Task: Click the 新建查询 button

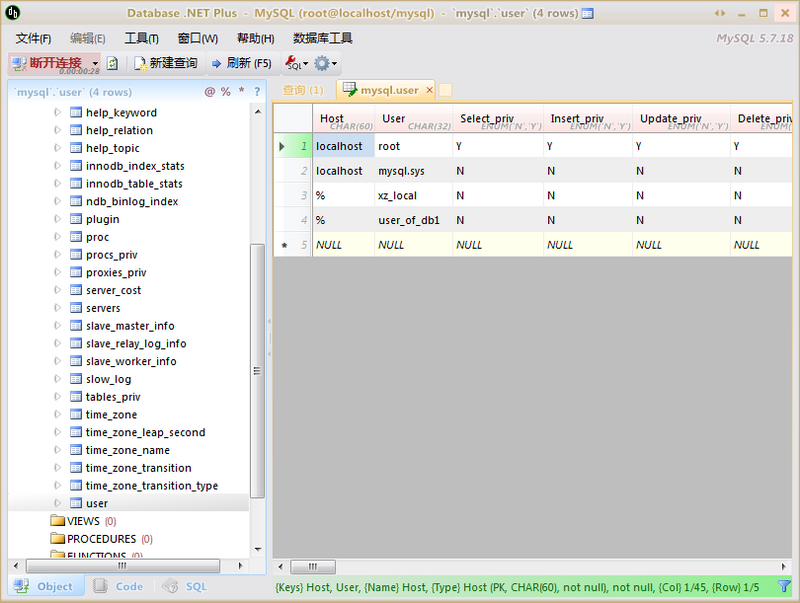Action: click(166, 63)
